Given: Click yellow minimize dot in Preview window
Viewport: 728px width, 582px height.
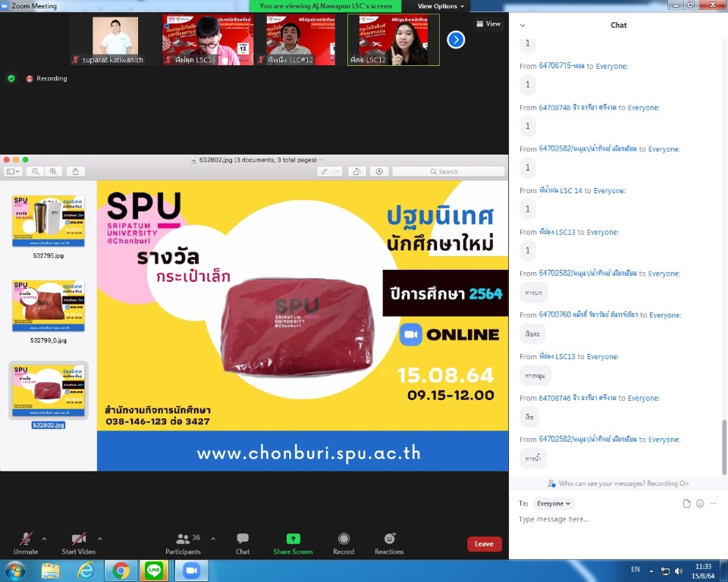Looking at the screenshot, I should pyautogui.click(x=16, y=160).
